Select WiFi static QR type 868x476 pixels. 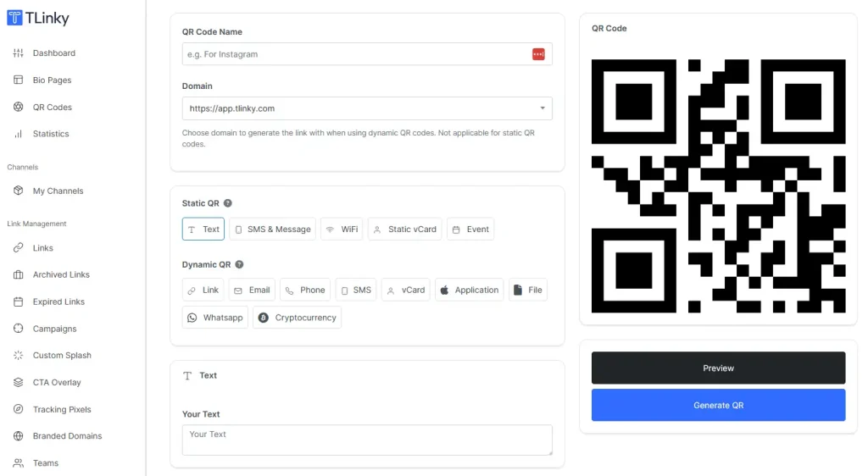[342, 229]
